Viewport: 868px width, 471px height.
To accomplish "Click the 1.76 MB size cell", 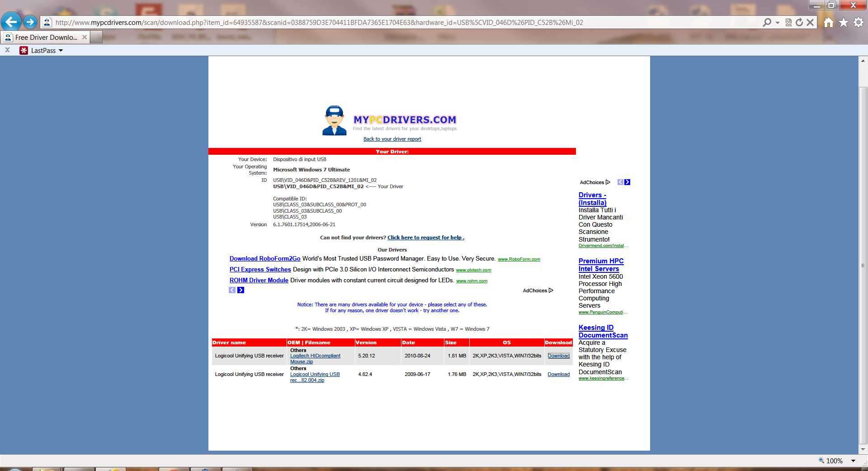I will 457,374.
